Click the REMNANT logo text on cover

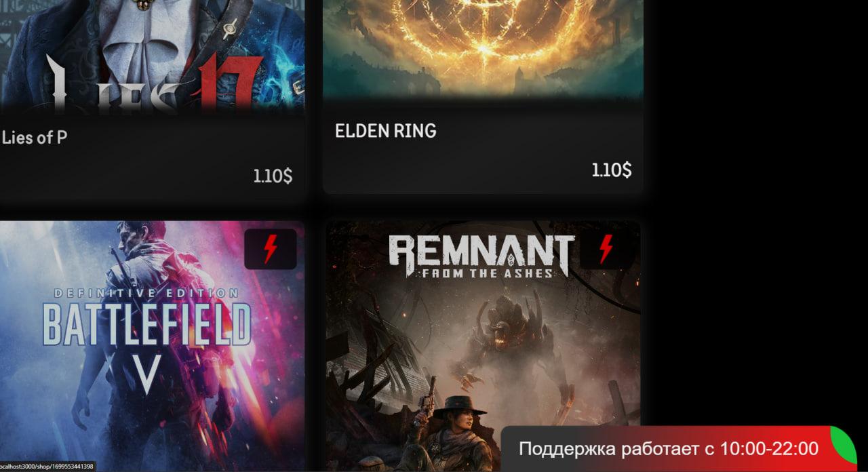tap(481, 251)
